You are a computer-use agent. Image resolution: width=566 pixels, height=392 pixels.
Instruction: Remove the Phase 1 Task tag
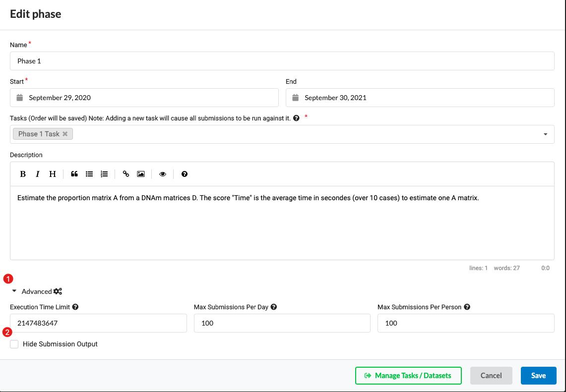point(65,134)
